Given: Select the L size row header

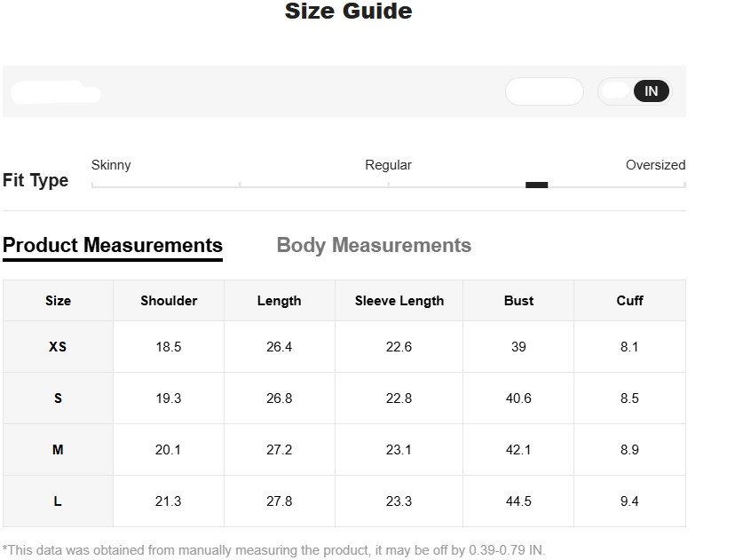Looking at the screenshot, I should point(58,501).
